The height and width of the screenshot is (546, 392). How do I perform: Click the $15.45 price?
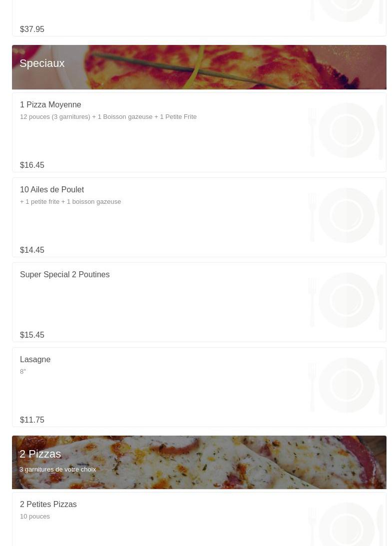[32, 335]
